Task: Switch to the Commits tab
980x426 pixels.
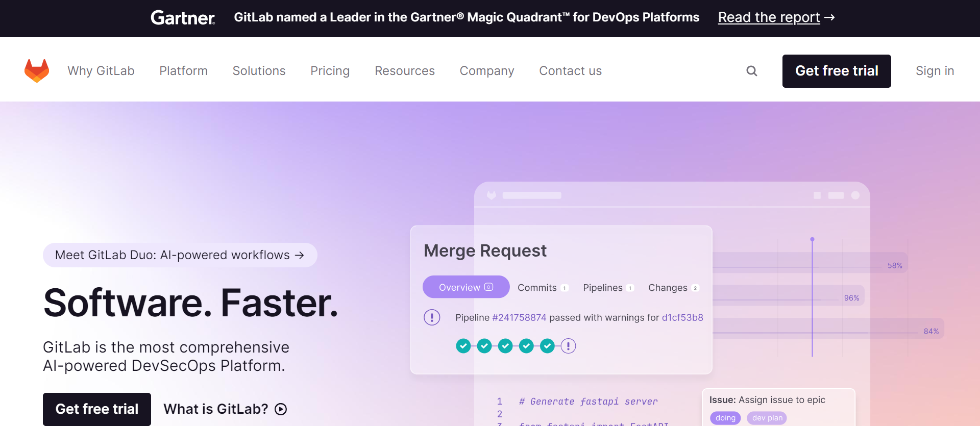Action: (543, 288)
